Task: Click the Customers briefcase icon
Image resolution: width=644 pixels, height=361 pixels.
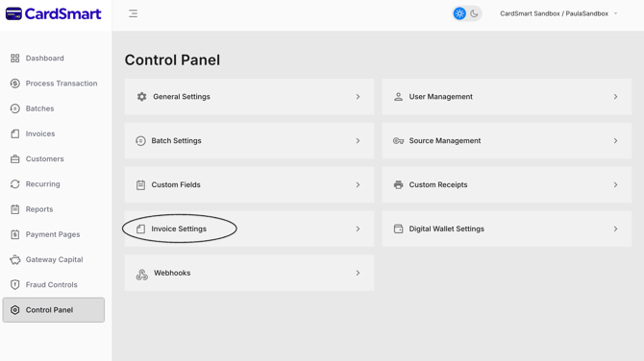Action: (x=15, y=158)
